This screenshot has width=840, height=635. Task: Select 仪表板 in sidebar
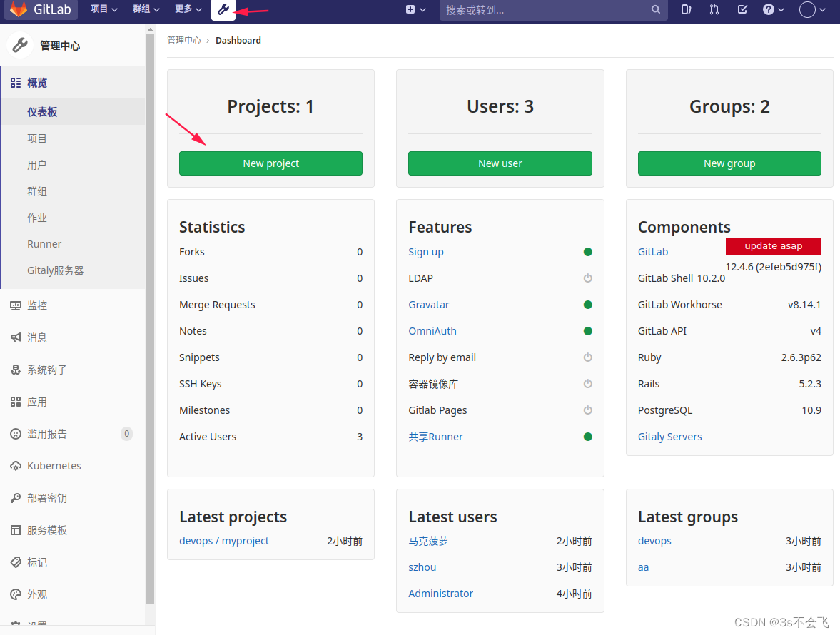point(74,112)
